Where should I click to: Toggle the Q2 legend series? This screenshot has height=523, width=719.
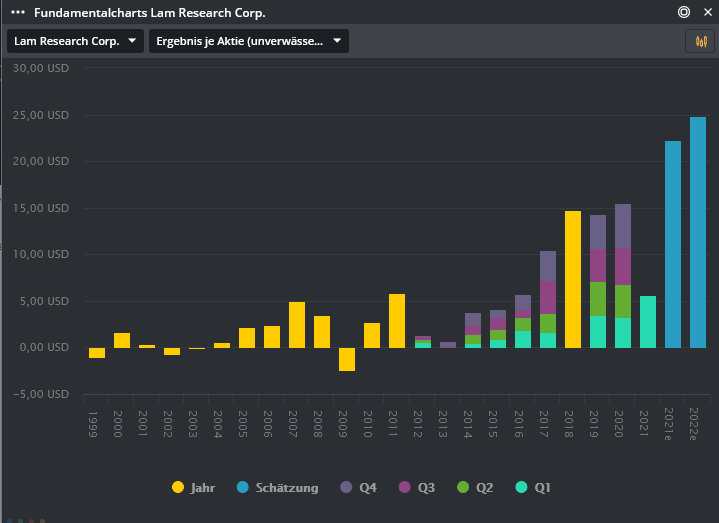(475, 487)
